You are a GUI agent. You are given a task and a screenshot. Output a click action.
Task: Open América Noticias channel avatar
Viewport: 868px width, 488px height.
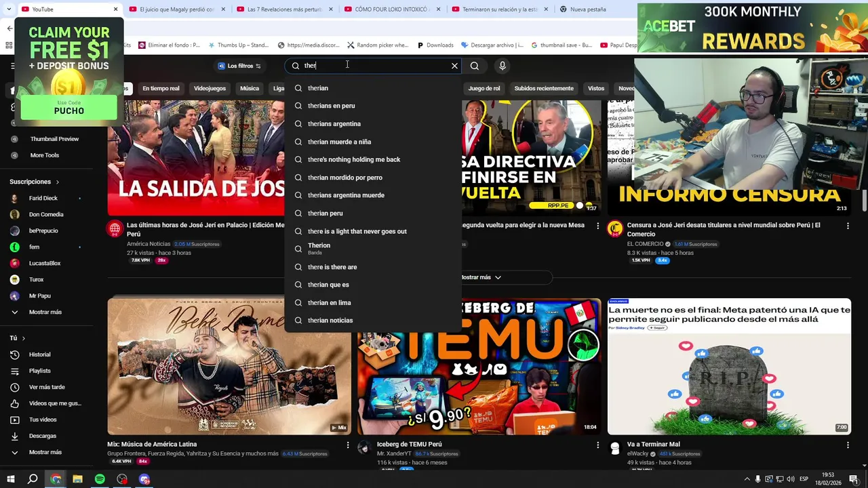coord(115,228)
